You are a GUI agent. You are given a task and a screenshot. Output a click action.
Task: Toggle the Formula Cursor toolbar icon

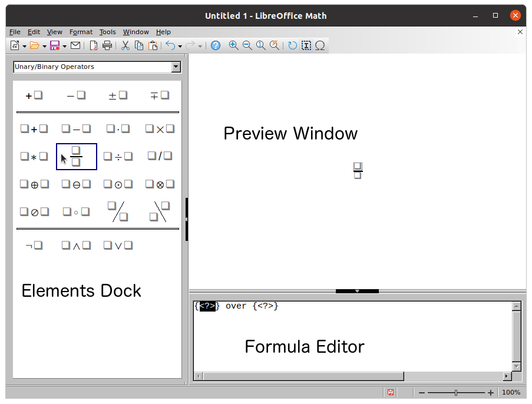click(x=306, y=45)
